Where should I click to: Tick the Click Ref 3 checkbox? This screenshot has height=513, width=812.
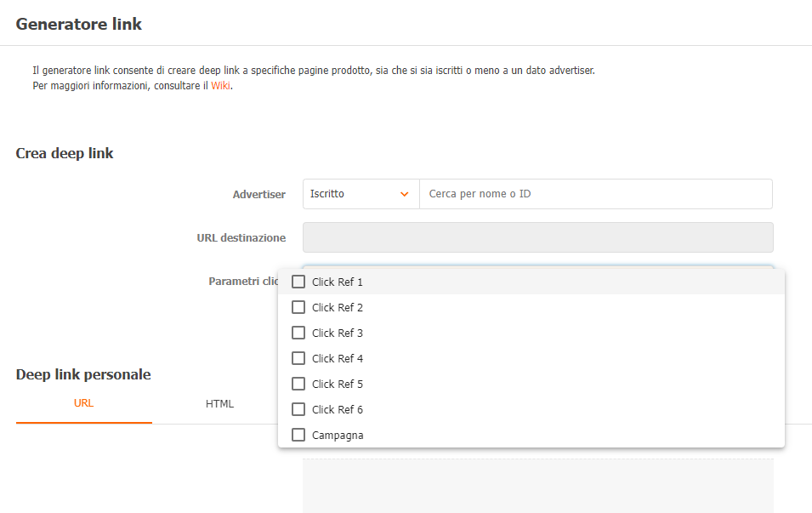point(298,333)
